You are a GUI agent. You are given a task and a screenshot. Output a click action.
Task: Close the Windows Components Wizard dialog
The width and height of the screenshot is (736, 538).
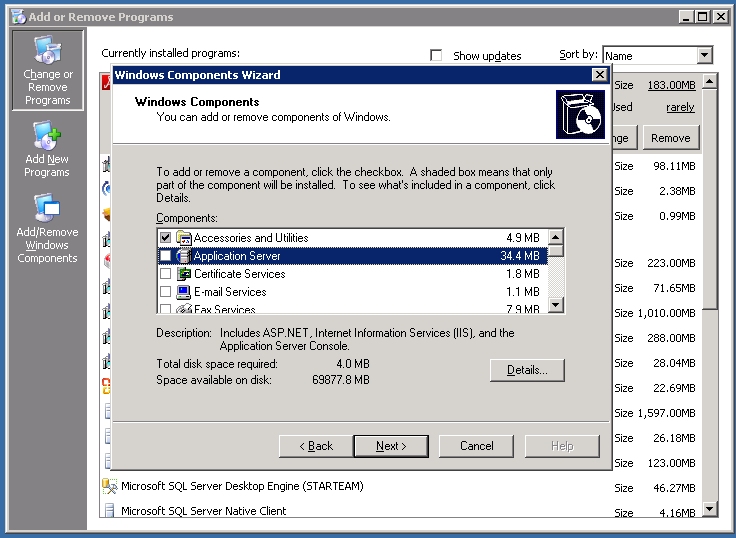tap(599, 75)
